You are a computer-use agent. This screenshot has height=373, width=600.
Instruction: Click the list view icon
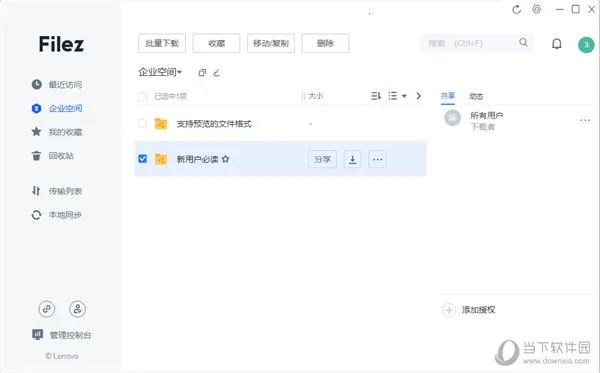coord(393,96)
